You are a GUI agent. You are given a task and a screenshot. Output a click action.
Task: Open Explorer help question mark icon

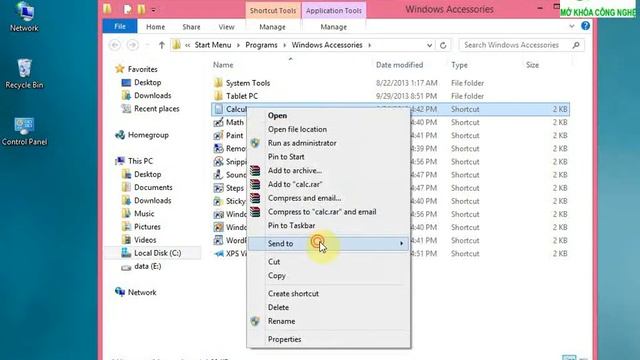tap(585, 26)
